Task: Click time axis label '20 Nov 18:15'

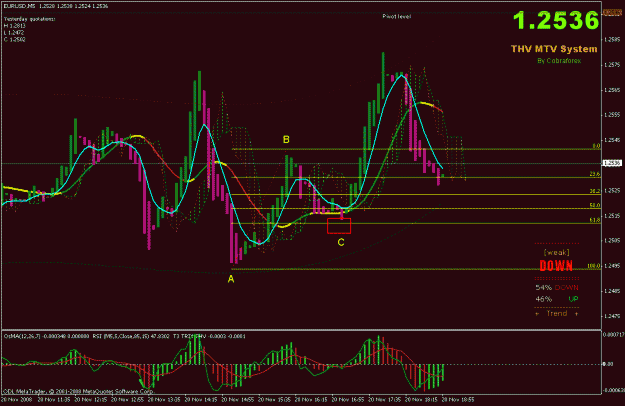Action: coord(421,399)
